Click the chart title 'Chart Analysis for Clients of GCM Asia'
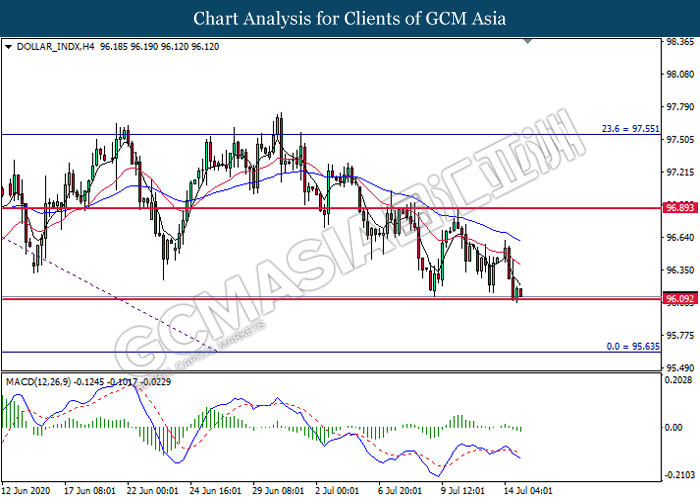 [x=350, y=18]
